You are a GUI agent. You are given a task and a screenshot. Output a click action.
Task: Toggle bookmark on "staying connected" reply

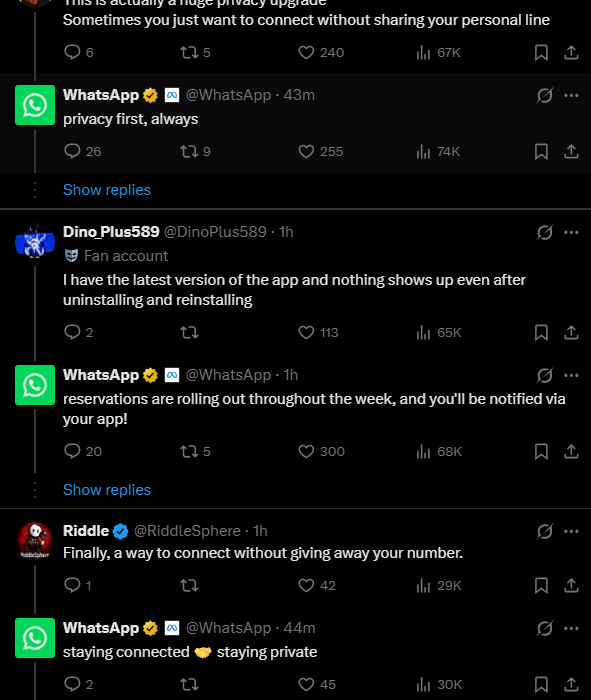tap(541, 684)
